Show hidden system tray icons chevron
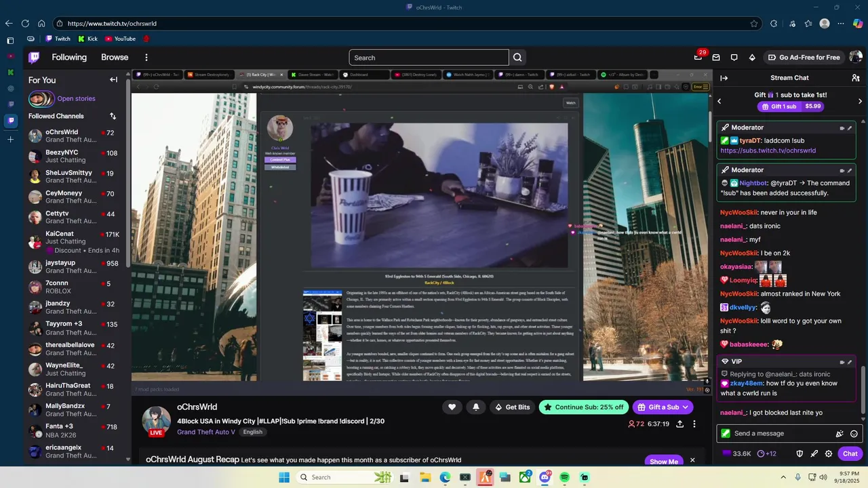 click(x=783, y=477)
